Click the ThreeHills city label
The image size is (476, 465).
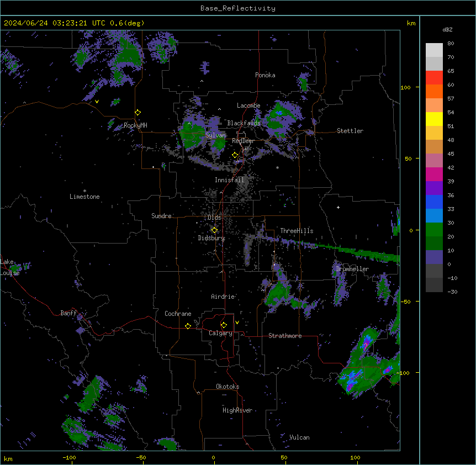(x=297, y=231)
